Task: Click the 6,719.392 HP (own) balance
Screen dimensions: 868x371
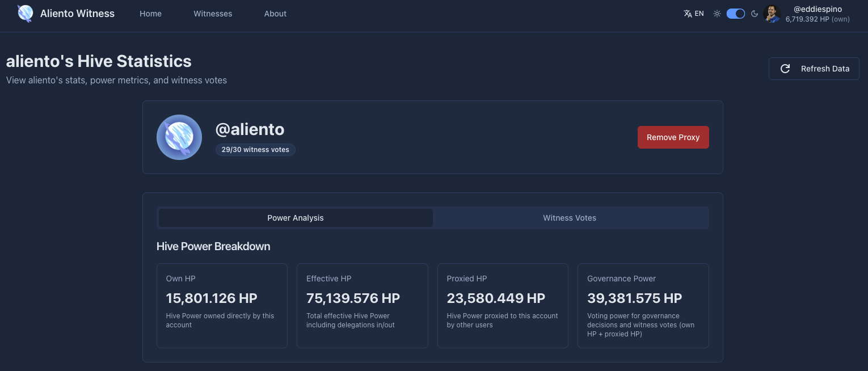Action: pyautogui.click(x=818, y=19)
